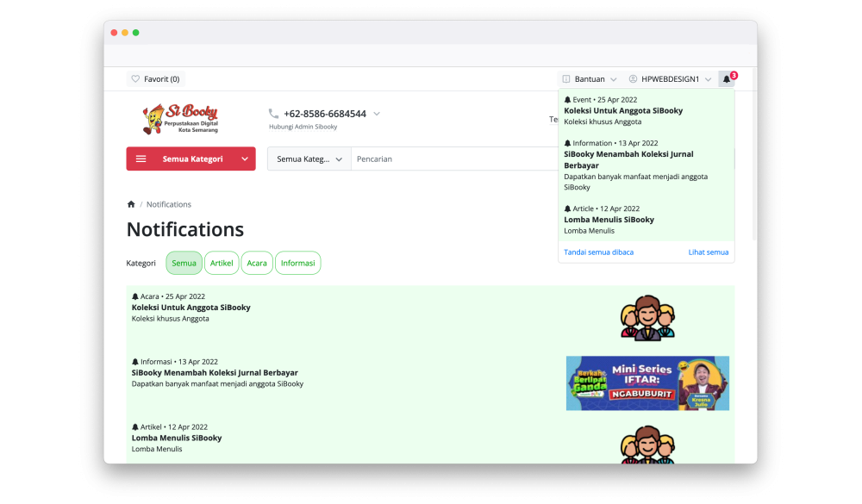Select the Acara category filter

pyautogui.click(x=256, y=263)
